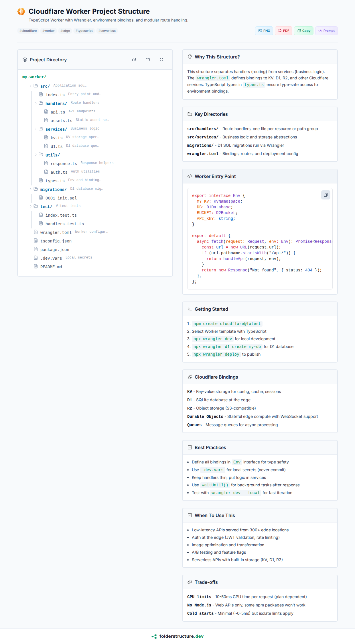
Task: Click the fullscreen expand icon in Project Directory
Action: click(x=161, y=60)
